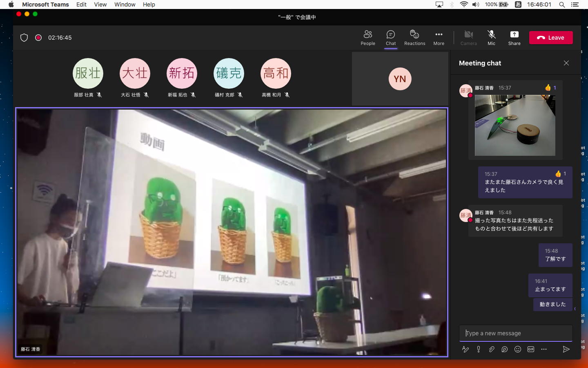Open Spotlight search in menu bar
Screen dimensions: 588x368
562,4
